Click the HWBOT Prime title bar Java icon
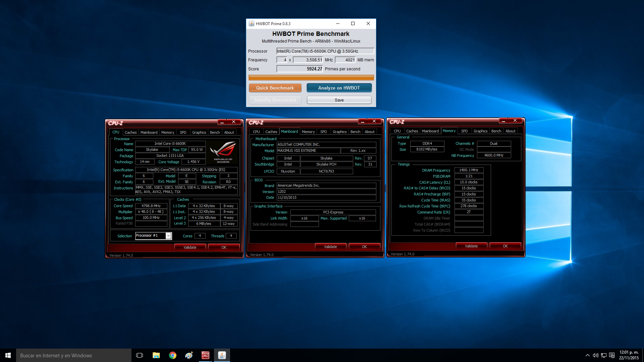Viewport: 644px width, 362px height. [x=251, y=23]
